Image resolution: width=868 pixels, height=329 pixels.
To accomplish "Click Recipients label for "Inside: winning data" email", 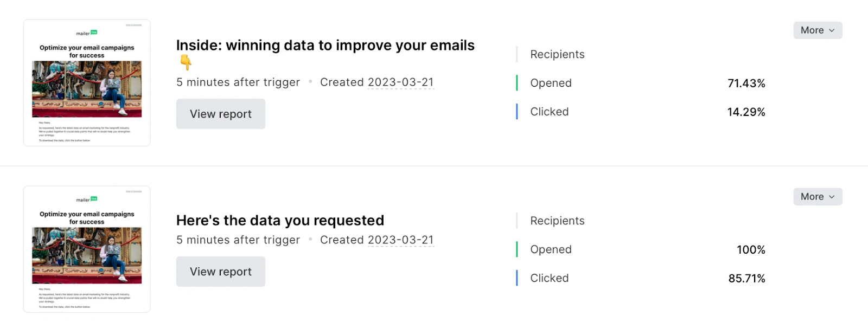I will (x=557, y=55).
